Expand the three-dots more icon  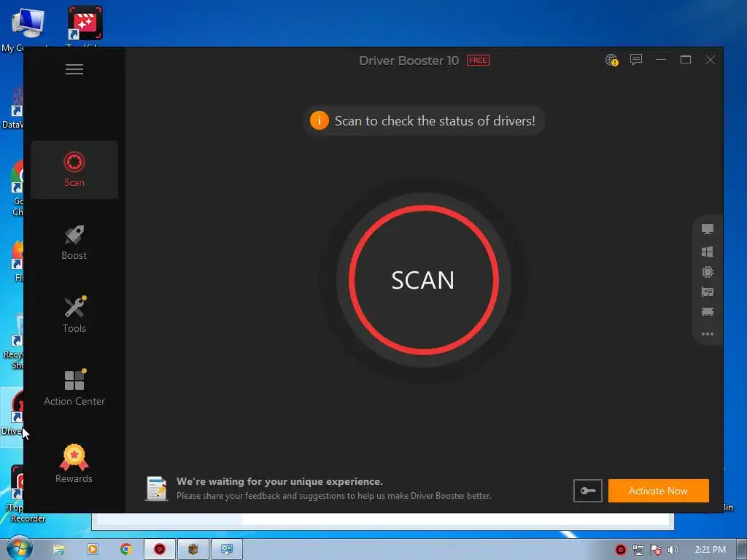708,334
